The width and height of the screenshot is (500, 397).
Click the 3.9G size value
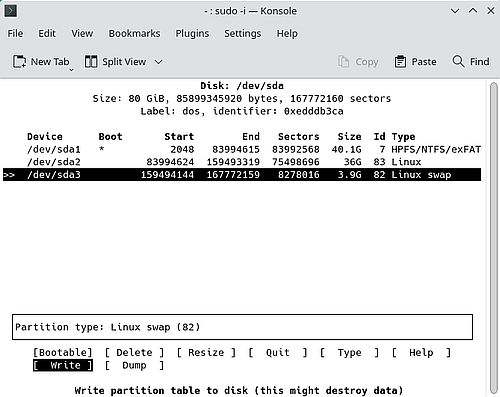[x=349, y=175]
